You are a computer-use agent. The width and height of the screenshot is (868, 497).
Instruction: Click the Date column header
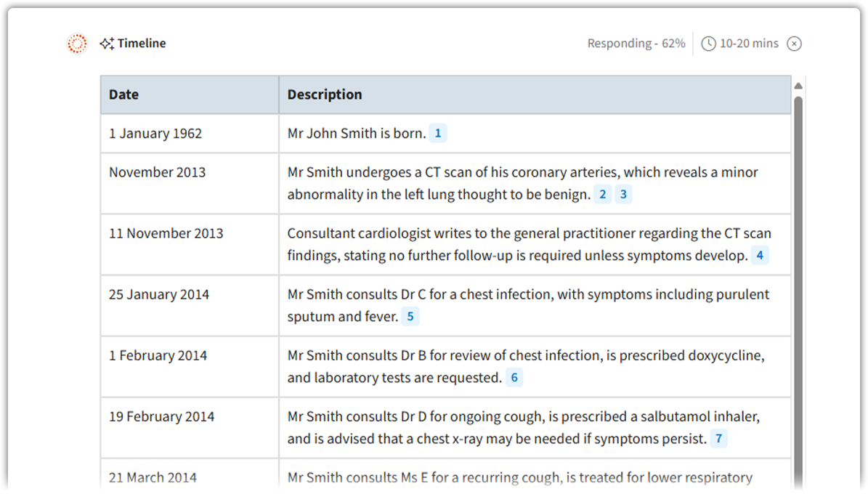[124, 94]
